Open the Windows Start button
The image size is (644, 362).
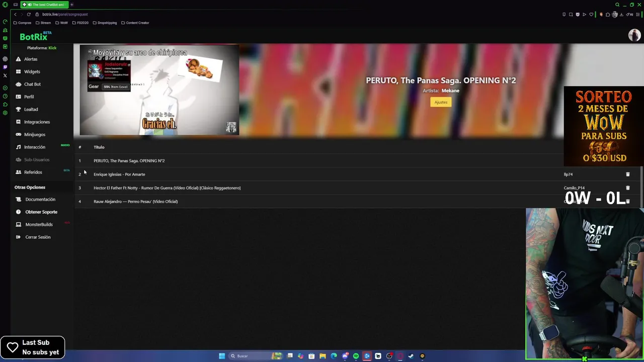click(222, 356)
